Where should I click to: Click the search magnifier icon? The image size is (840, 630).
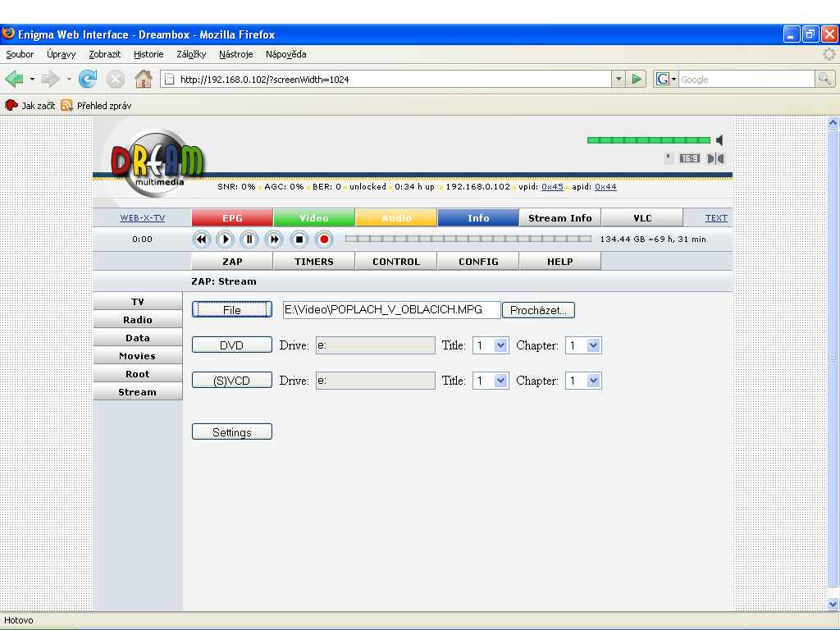tap(824, 80)
